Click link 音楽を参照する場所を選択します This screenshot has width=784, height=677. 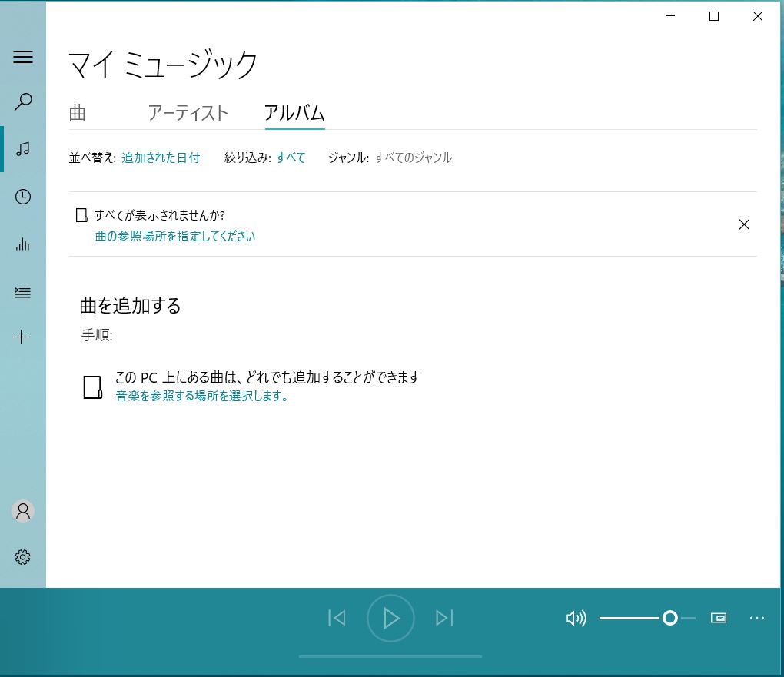coord(202,396)
